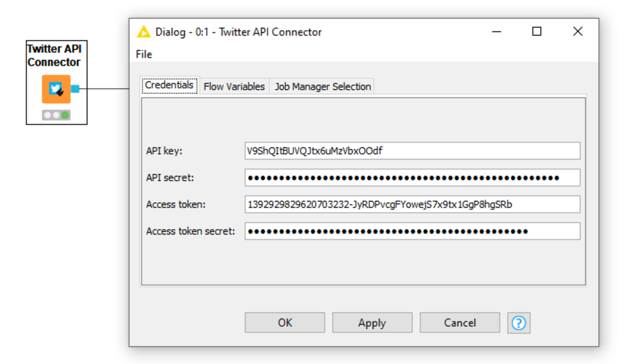
Task: Click the API key input field
Action: coord(412,151)
